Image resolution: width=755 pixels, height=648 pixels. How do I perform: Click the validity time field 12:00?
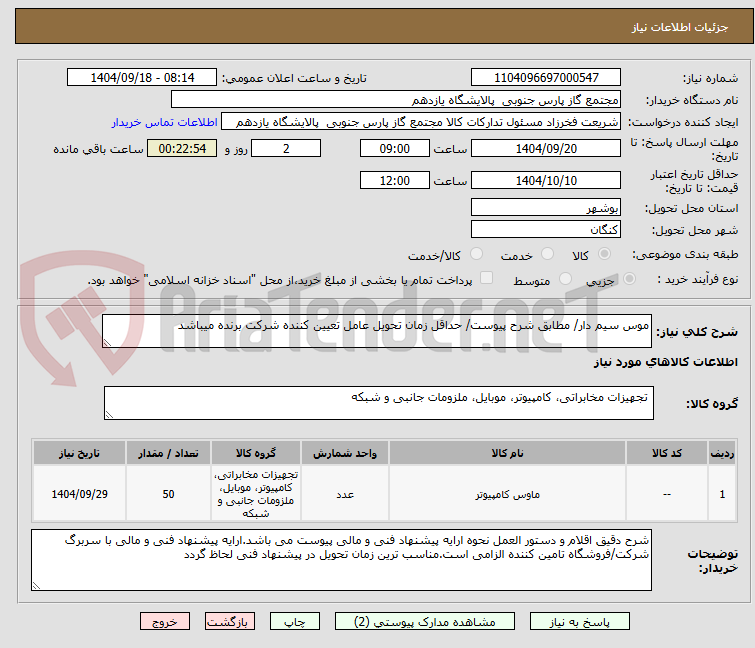tap(395, 180)
